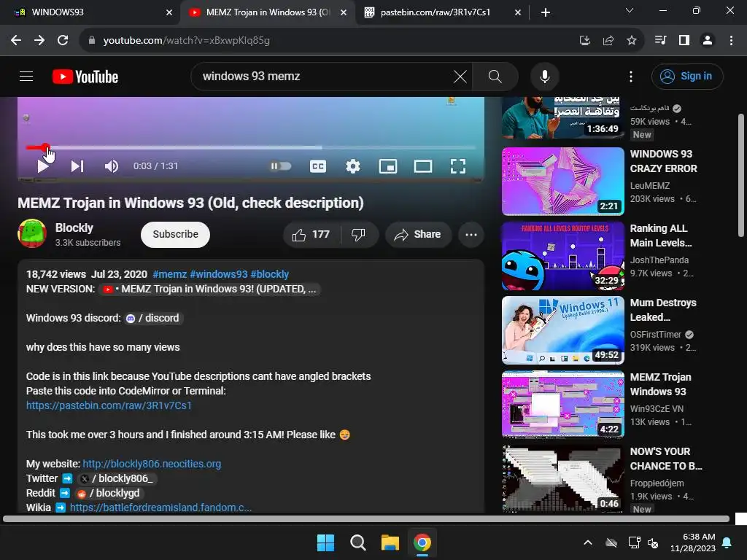Open Chrome three-dot menu
Viewport: 747px width, 560px height.
(731, 41)
